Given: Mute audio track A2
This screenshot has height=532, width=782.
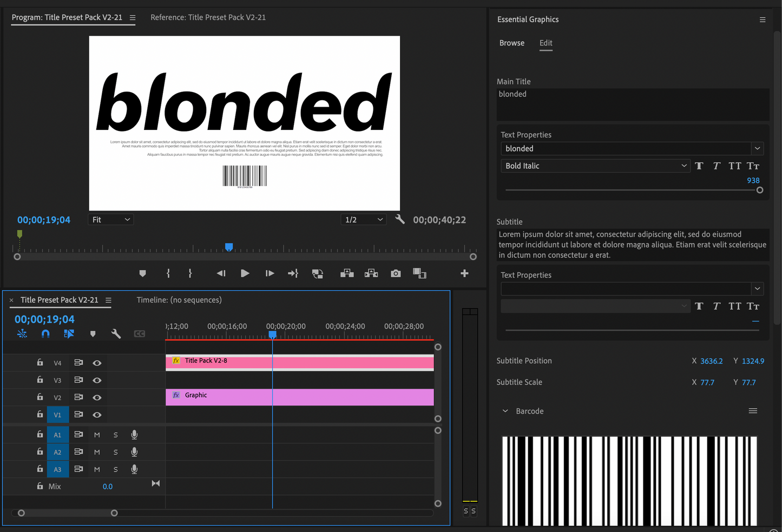Looking at the screenshot, I should point(97,452).
